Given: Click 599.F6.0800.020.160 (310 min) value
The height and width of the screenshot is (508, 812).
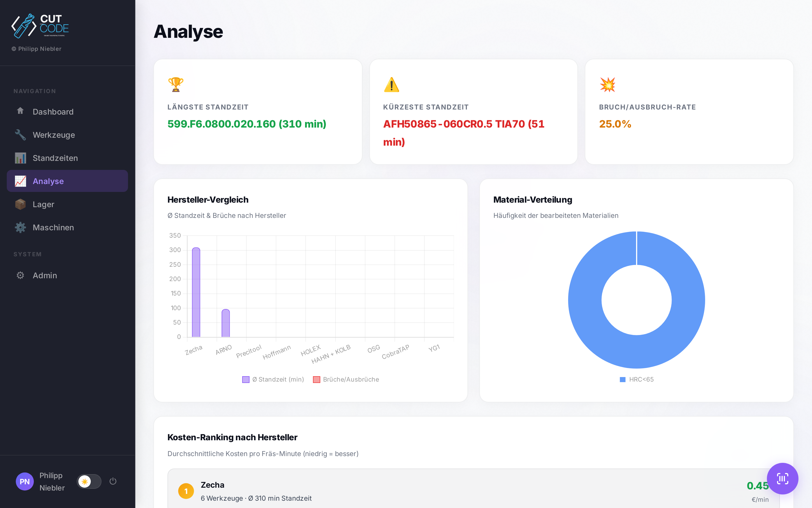Looking at the screenshot, I should (247, 124).
